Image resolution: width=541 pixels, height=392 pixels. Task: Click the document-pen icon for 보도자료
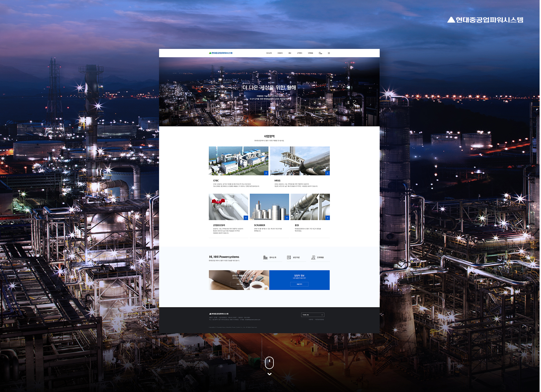pyautogui.click(x=289, y=258)
